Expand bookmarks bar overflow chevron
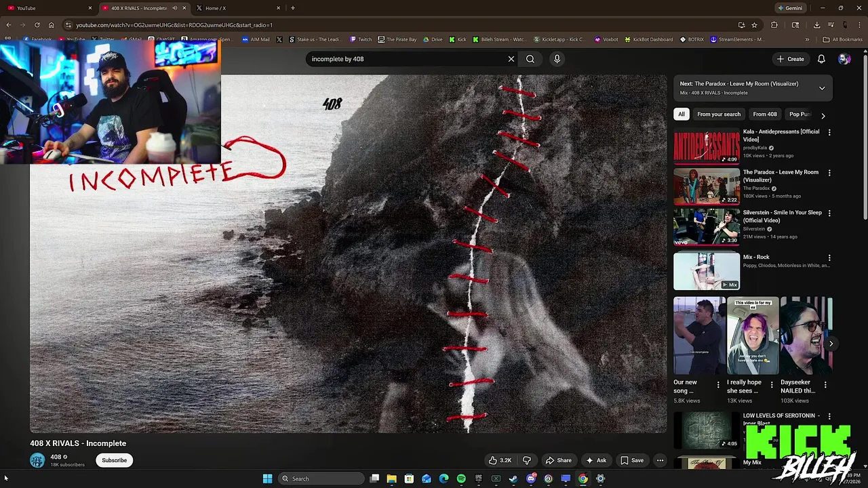 pos(807,39)
